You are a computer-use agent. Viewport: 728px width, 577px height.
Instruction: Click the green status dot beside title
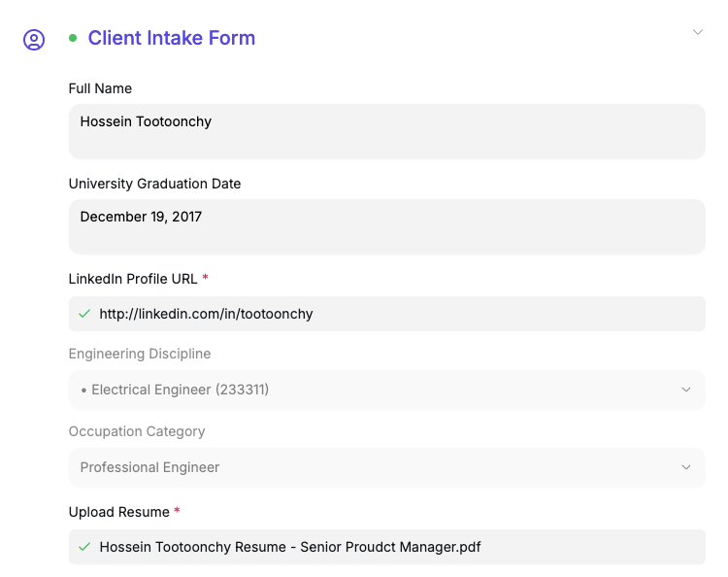click(x=73, y=38)
